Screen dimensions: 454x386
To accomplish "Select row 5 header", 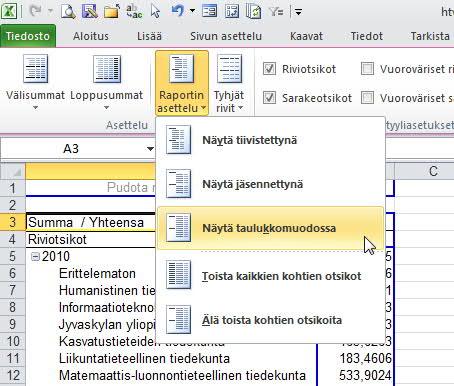I will (x=13, y=256).
